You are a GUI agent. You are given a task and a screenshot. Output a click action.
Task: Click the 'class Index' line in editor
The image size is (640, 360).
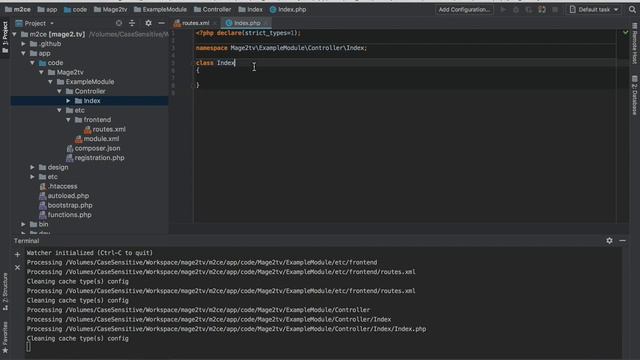tap(215, 63)
